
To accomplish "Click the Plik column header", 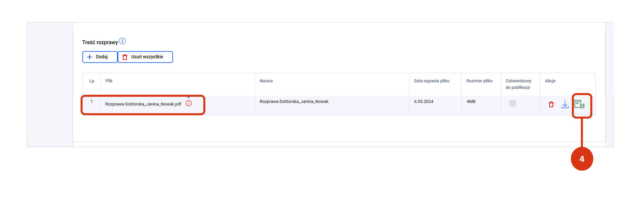I will (109, 81).
